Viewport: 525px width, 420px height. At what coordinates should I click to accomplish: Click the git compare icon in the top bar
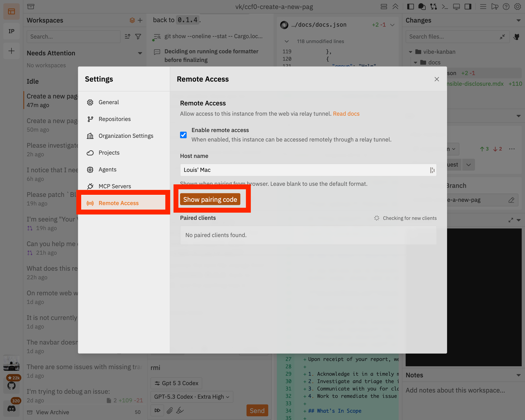point(434,7)
